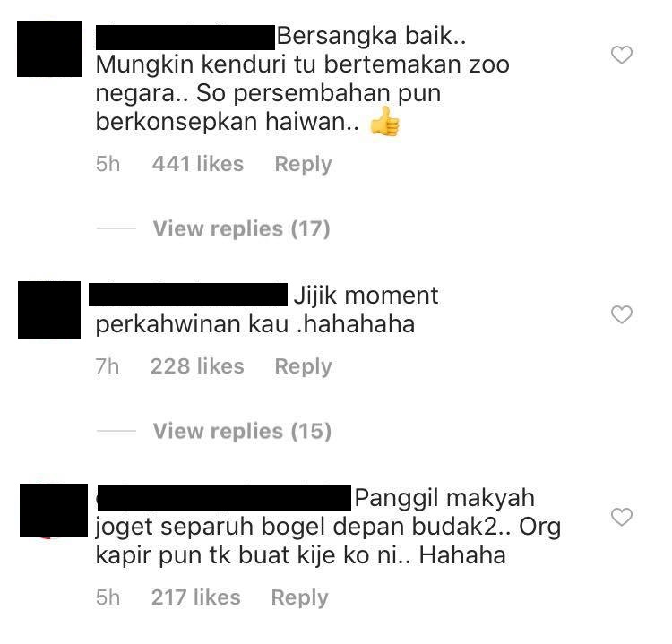Expand View replies (17)
The height and width of the screenshot is (644, 672).
[242, 228]
